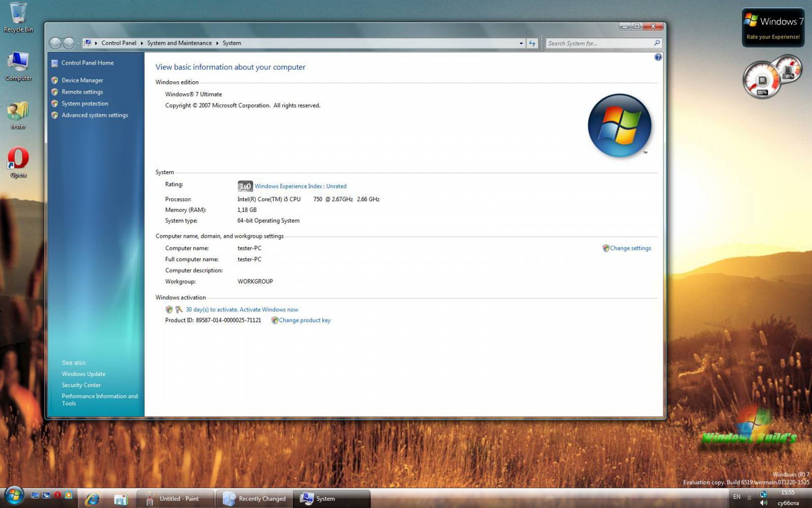Image resolution: width=812 pixels, height=508 pixels.
Task: Open the tester user folder icon
Action: (x=18, y=115)
